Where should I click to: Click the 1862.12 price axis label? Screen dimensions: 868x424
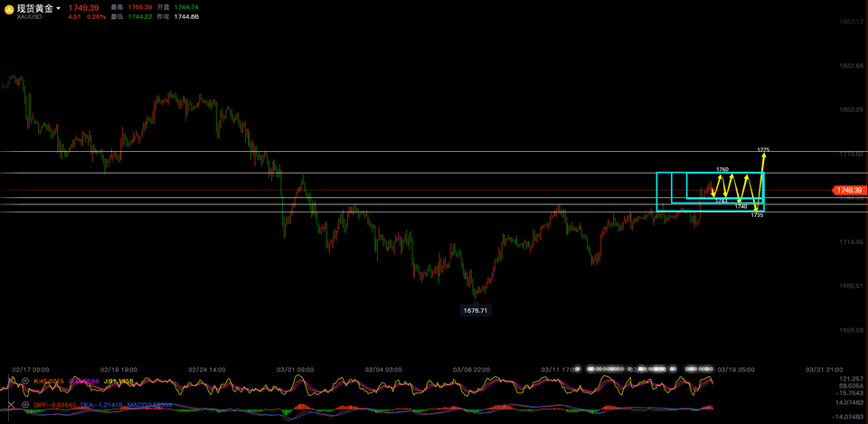pyautogui.click(x=851, y=22)
